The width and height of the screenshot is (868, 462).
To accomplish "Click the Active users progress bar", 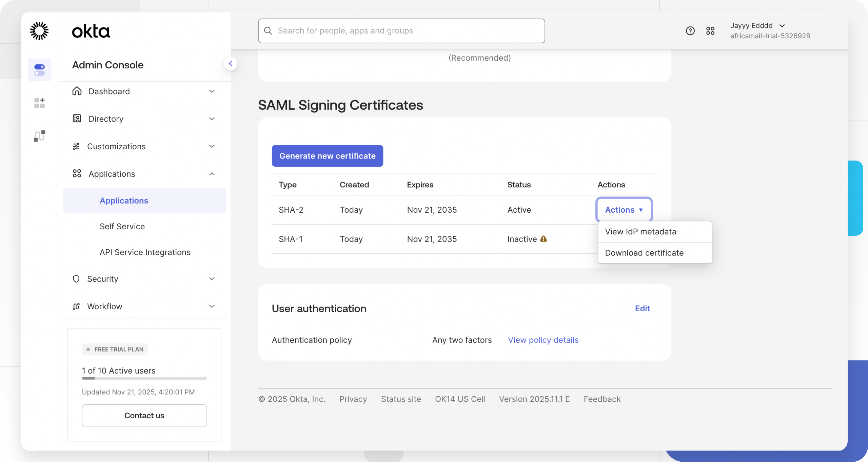I will click(x=144, y=379).
